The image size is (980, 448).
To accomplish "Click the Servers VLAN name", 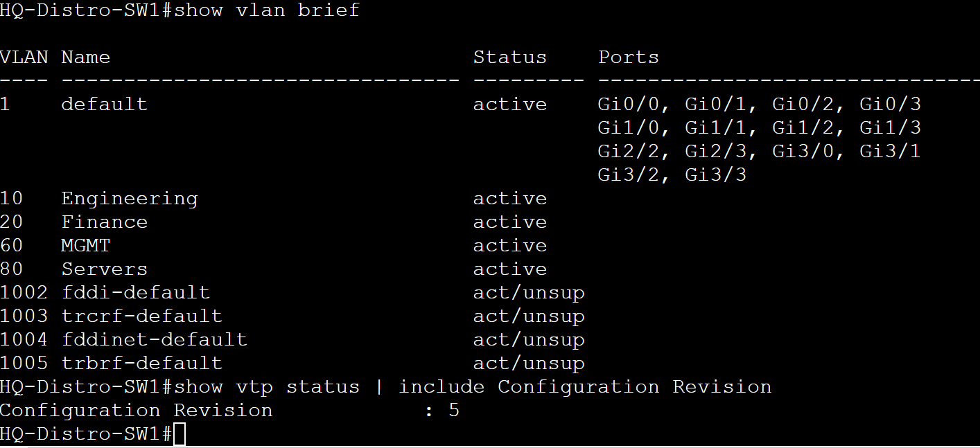I will [x=105, y=269].
